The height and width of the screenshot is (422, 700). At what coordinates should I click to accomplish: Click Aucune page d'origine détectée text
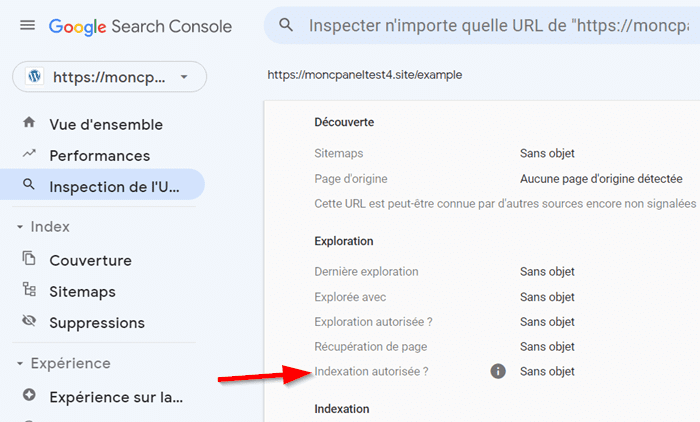[601, 179]
